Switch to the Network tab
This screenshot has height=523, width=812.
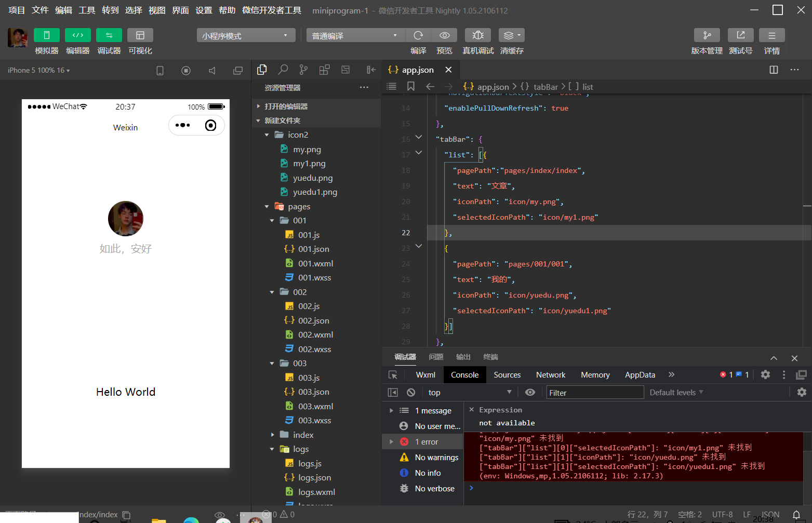pos(550,375)
